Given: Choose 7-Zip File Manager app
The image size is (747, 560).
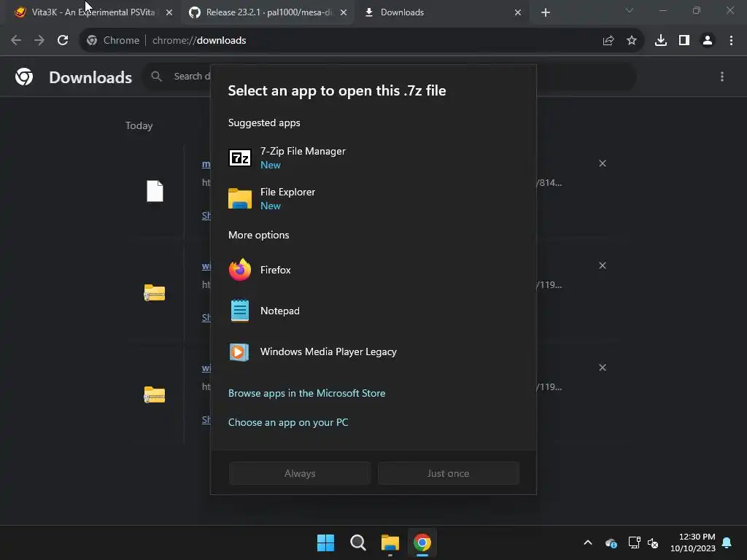Looking at the screenshot, I should coord(373,157).
